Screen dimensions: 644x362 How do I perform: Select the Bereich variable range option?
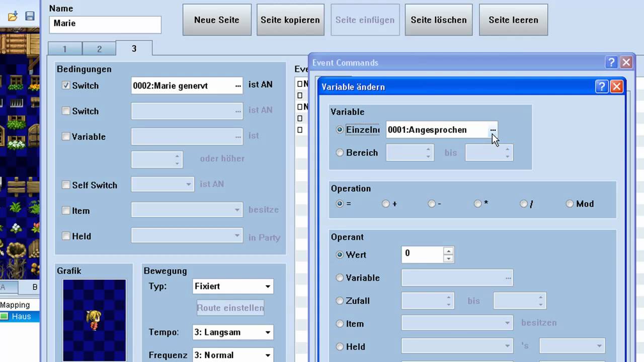pos(340,153)
